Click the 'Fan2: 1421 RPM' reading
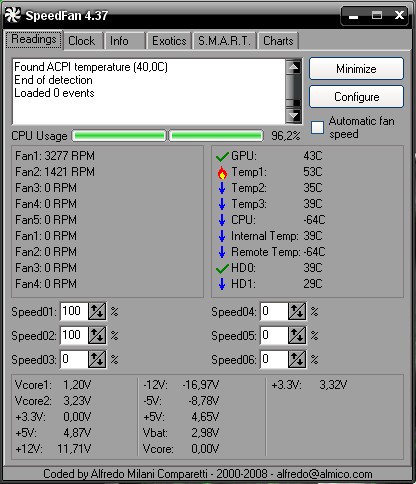This screenshot has height=484, width=416. point(55,172)
